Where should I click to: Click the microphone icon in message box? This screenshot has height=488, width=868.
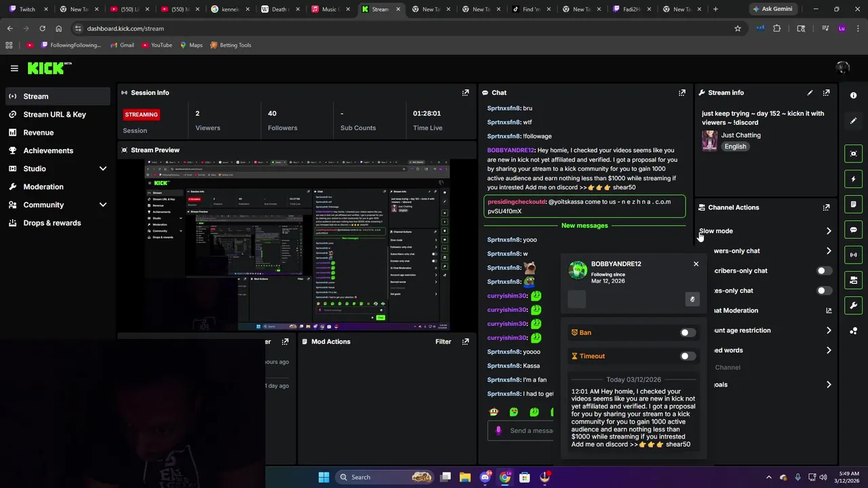click(x=498, y=430)
